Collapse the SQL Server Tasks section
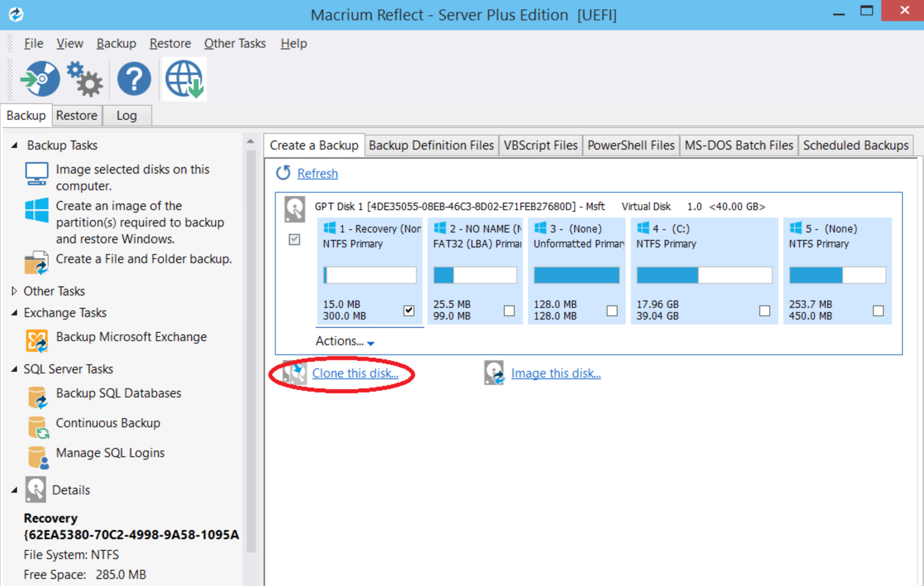This screenshot has height=586, width=924. [x=15, y=369]
